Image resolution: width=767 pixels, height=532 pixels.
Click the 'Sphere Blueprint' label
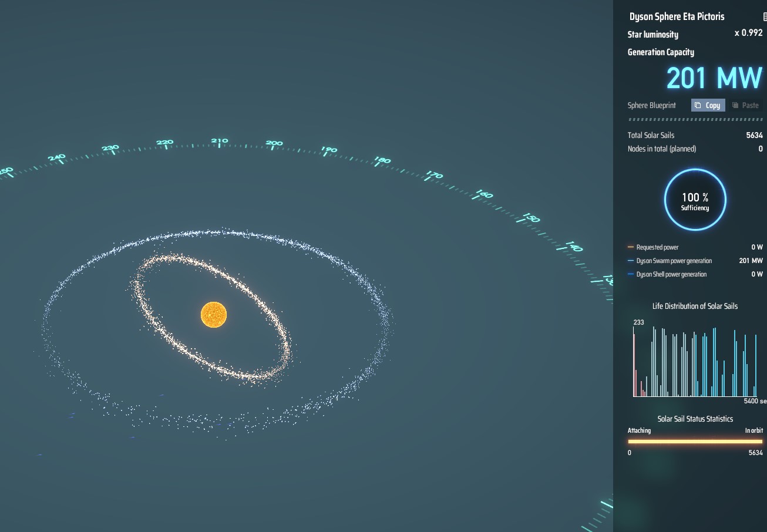(x=652, y=106)
